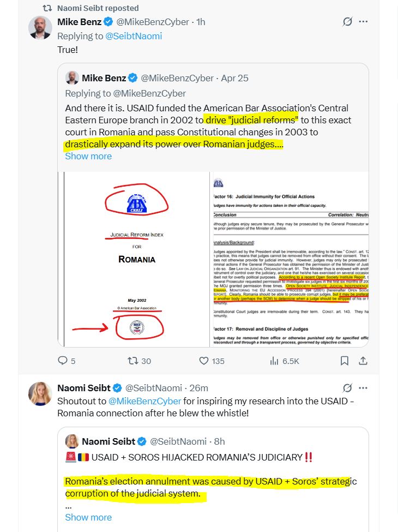Click the @SeibtNaomi reply mention link
Image resolution: width=398 pixels, height=532 pixels.
(134, 36)
